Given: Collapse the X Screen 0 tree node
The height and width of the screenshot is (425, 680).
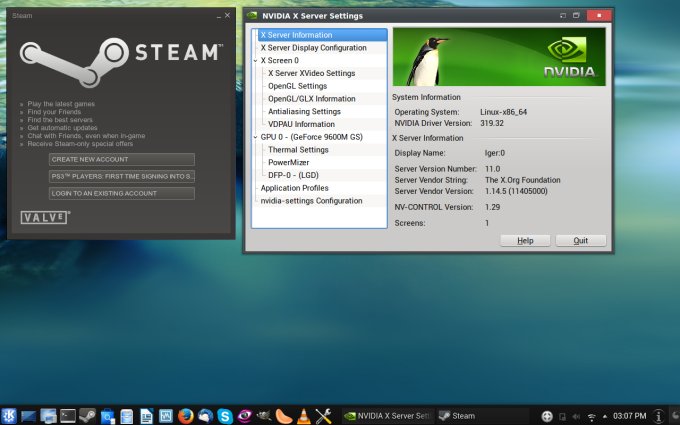Looking at the screenshot, I should click(x=255, y=61).
